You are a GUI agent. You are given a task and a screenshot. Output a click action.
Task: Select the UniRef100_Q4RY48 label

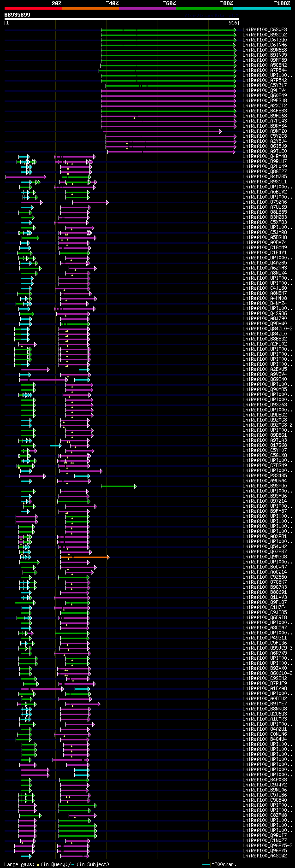pos(265,156)
